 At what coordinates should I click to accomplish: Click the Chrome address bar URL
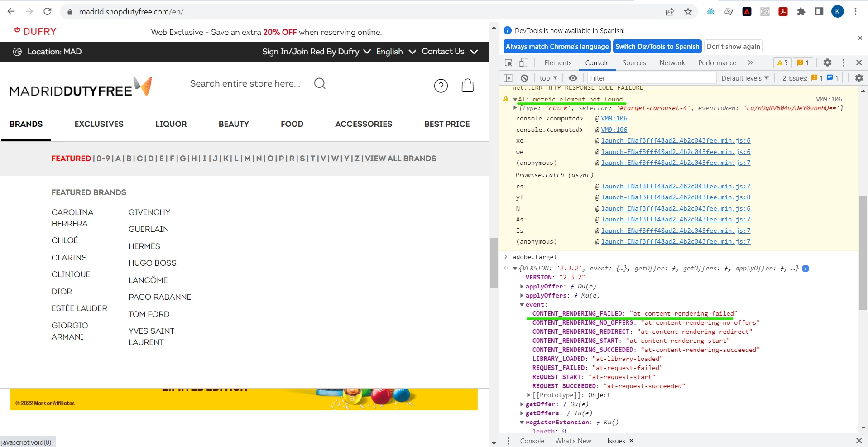pyautogui.click(x=131, y=12)
